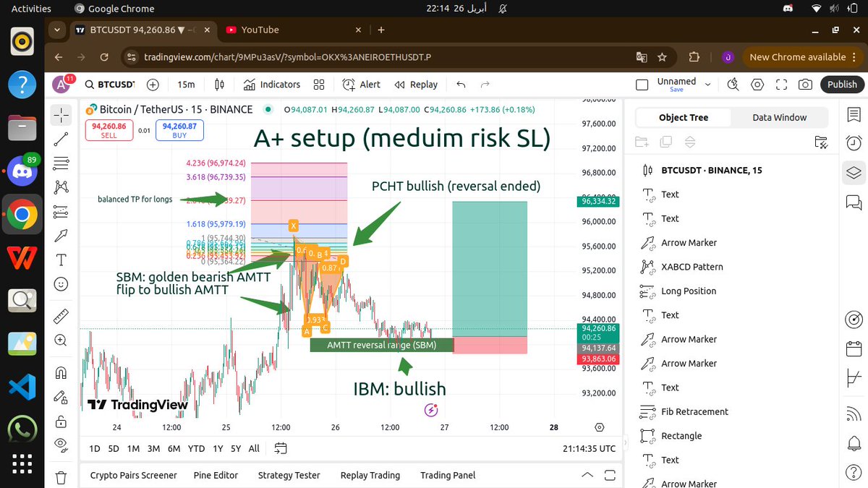Open the Trading Panel tab
Screen dimensions: 868x488
coord(448,475)
